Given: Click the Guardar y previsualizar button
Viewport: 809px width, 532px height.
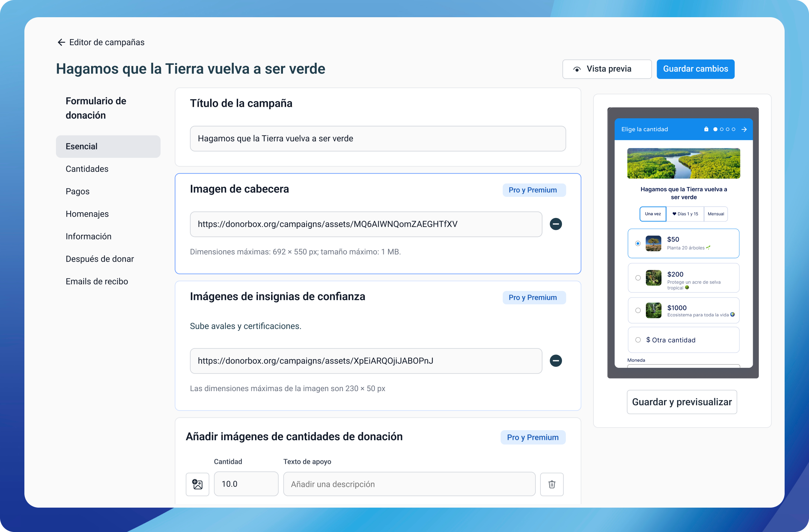Looking at the screenshot, I should point(682,402).
